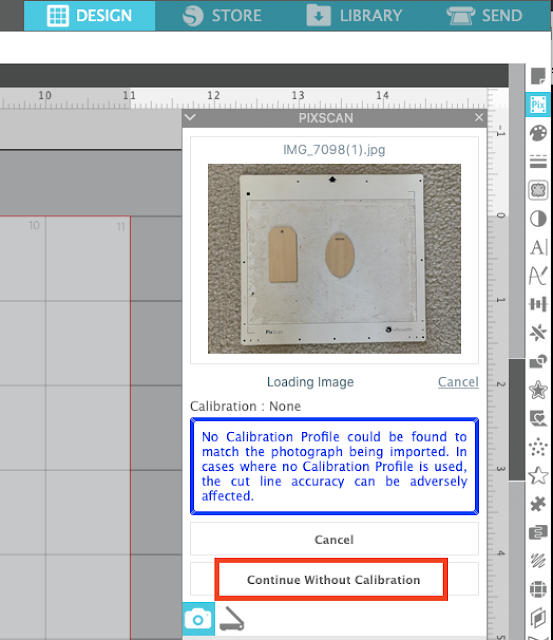
Task: Open the Modify shapes panel icon
Action: [x=538, y=361]
